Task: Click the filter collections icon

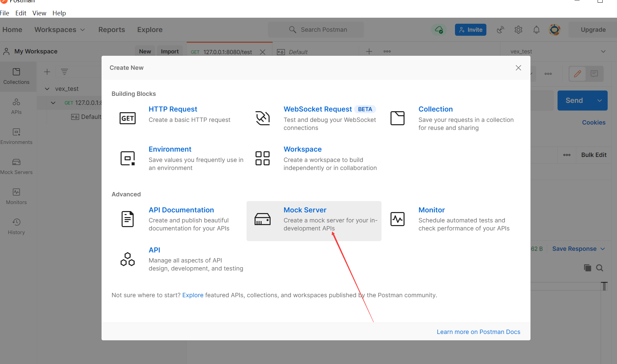Action: point(64,72)
